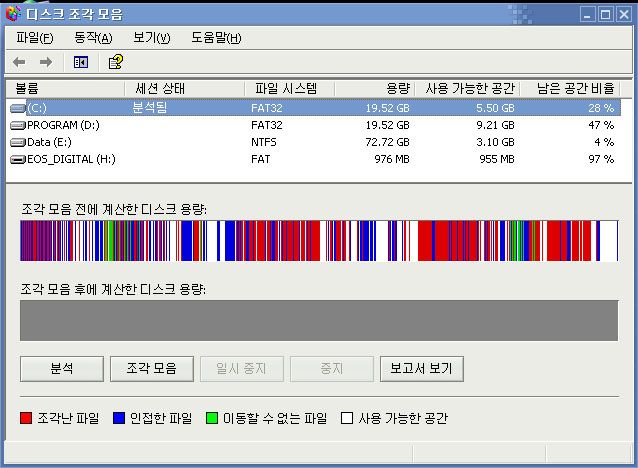Maximize the Disk Defragmenter window
Viewport: 638px width, 468px height.
click(605, 15)
